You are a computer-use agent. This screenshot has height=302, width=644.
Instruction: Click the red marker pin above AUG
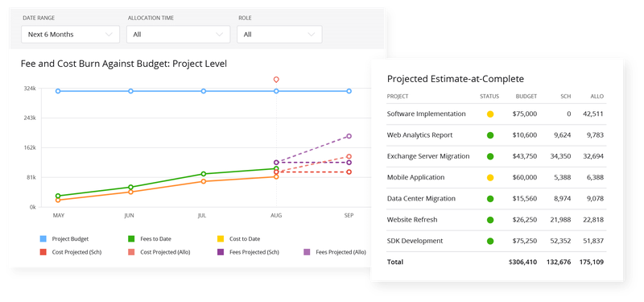[x=276, y=79]
